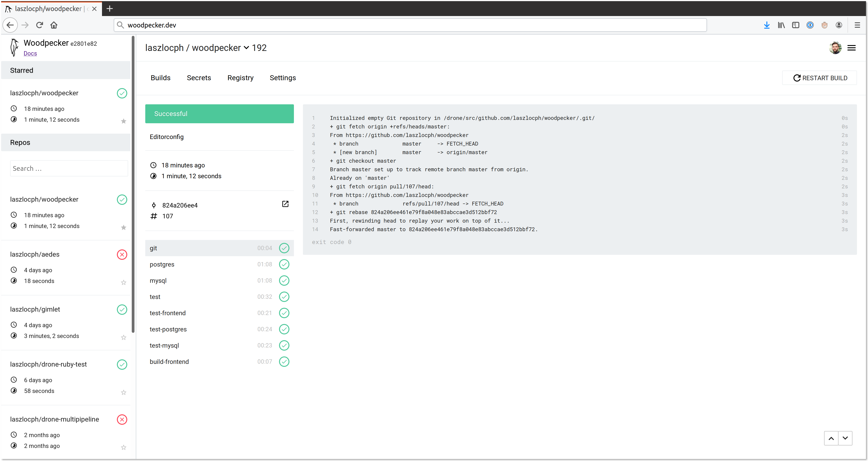Reload the current page
This screenshot has width=868, height=461.
click(x=39, y=25)
